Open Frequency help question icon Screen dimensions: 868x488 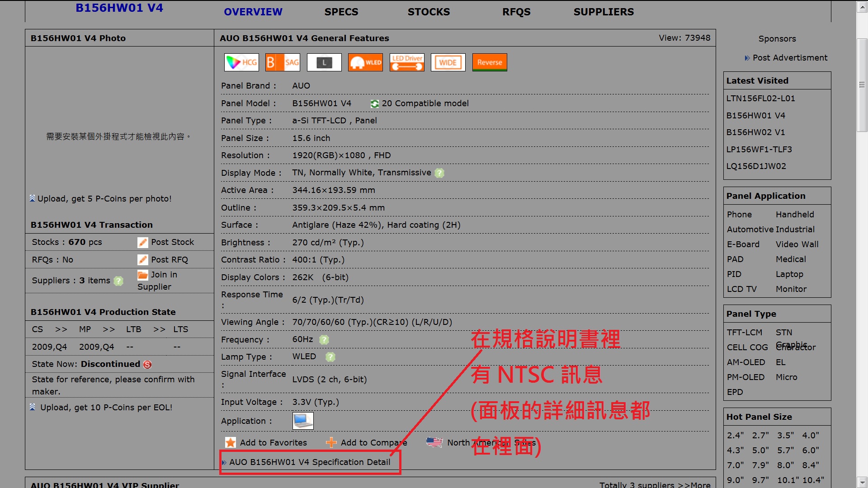(324, 340)
